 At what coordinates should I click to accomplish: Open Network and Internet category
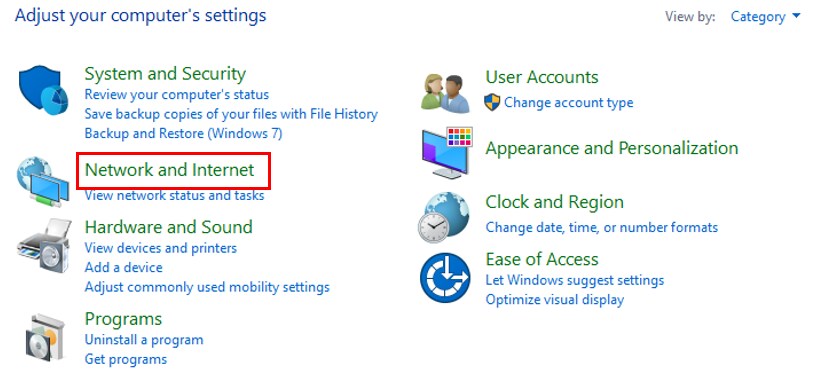[169, 170]
